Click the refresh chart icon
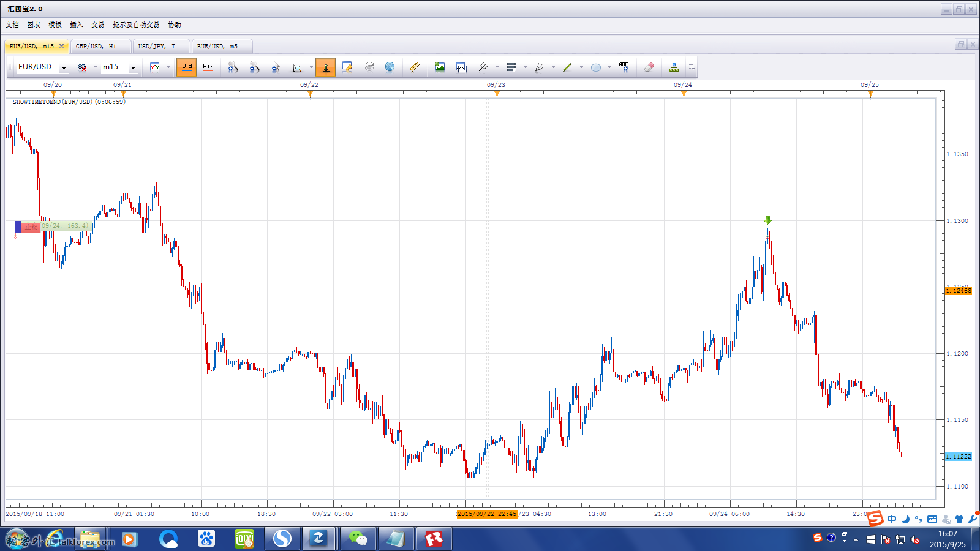This screenshot has height=551, width=980. [x=369, y=67]
